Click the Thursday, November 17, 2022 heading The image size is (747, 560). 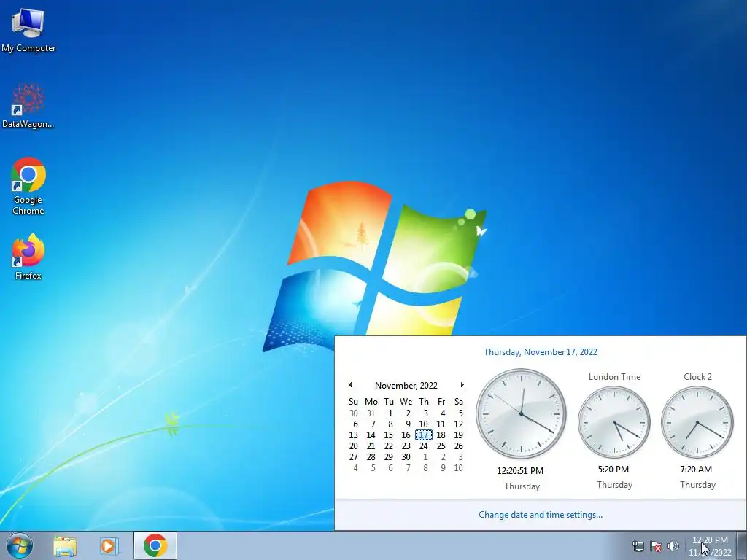click(541, 352)
